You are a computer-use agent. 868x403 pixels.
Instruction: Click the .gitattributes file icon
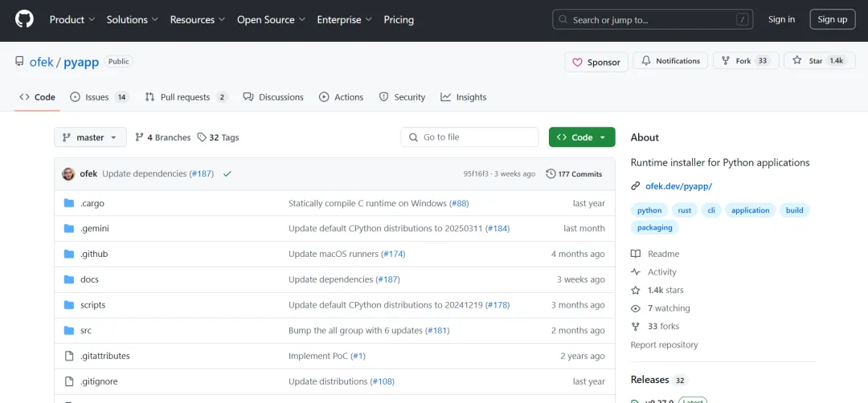69,356
